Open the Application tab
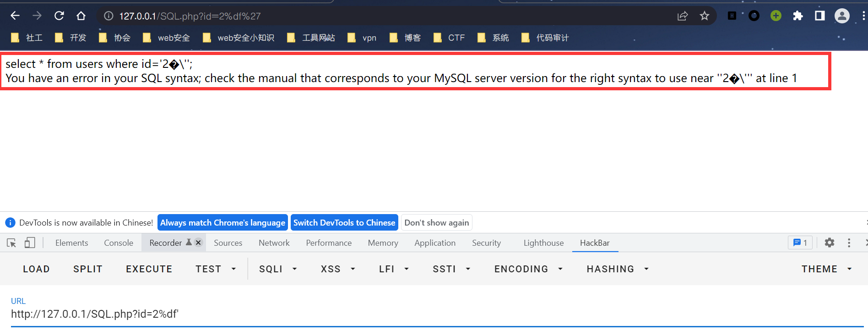The width and height of the screenshot is (868, 331). (435, 243)
